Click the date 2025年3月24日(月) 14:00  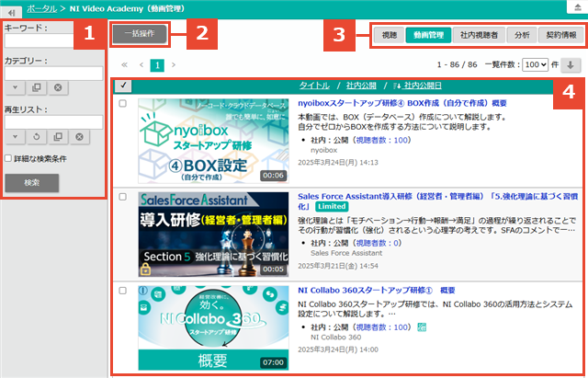click(338, 349)
